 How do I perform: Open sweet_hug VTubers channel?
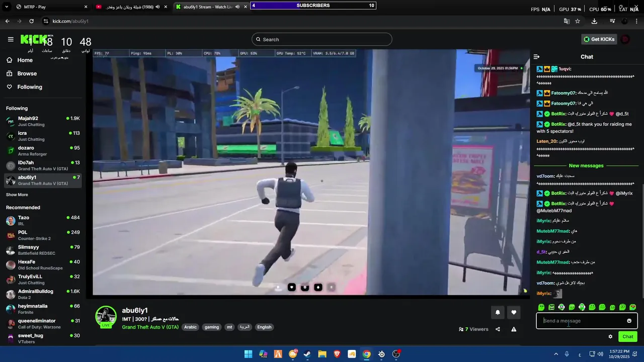click(43, 338)
